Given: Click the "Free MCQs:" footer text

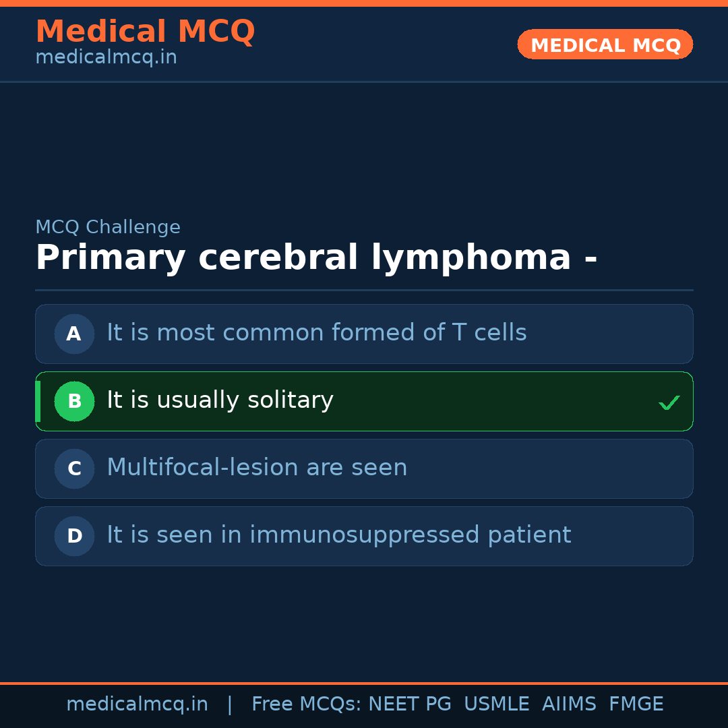Looking at the screenshot, I should 307,704.
